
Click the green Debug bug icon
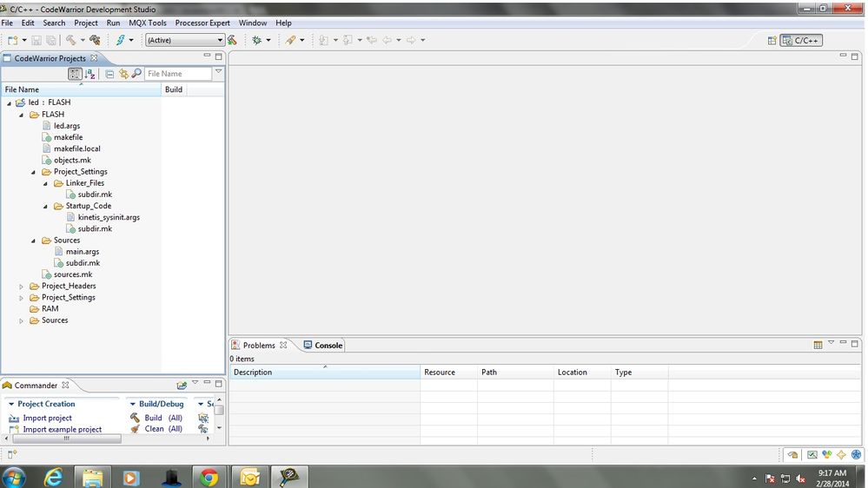(257, 40)
